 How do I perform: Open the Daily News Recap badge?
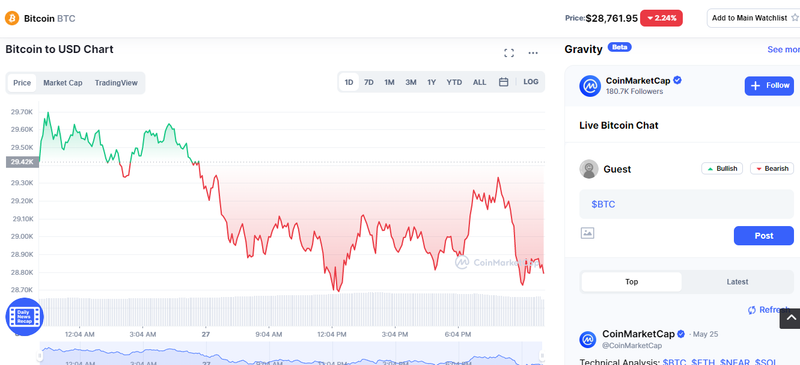tap(24, 317)
